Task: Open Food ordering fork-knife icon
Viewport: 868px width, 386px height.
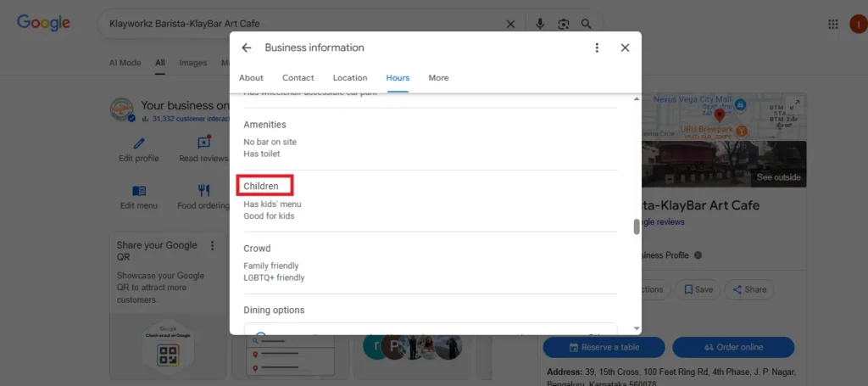Action: pos(203,191)
